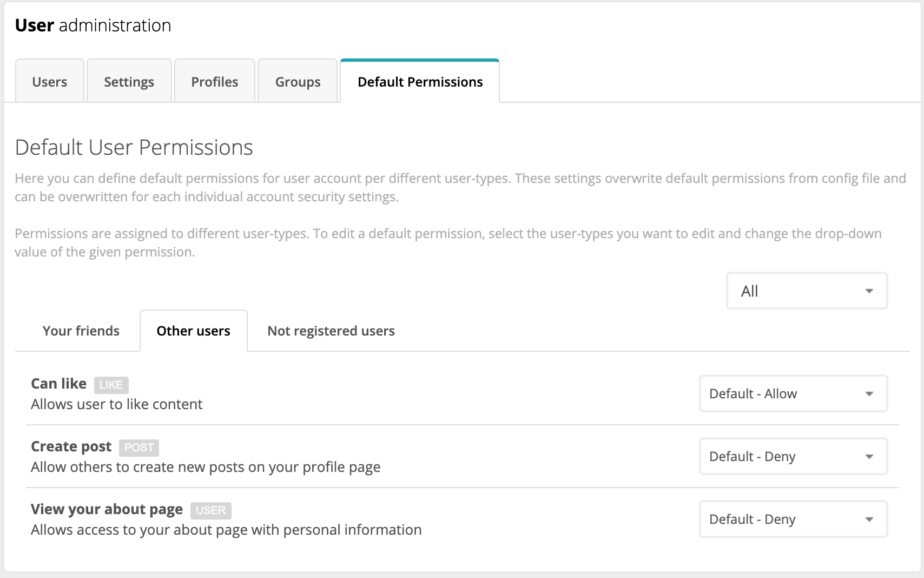Open the Profiles tab
This screenshot has width=924, height=578.
coord(214,82)
